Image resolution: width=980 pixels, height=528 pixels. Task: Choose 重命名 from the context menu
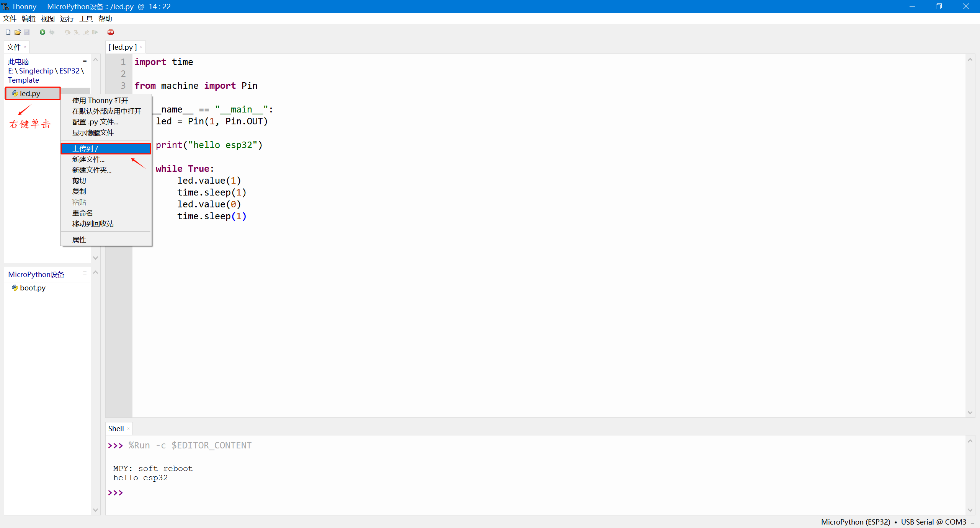(83, 213)
